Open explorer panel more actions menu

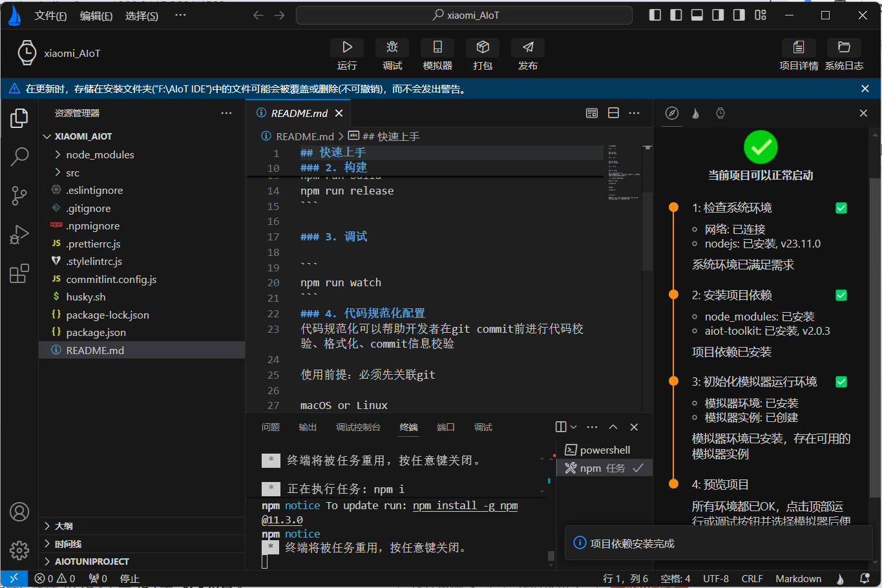pyautogui.click(x=226, y=113)
